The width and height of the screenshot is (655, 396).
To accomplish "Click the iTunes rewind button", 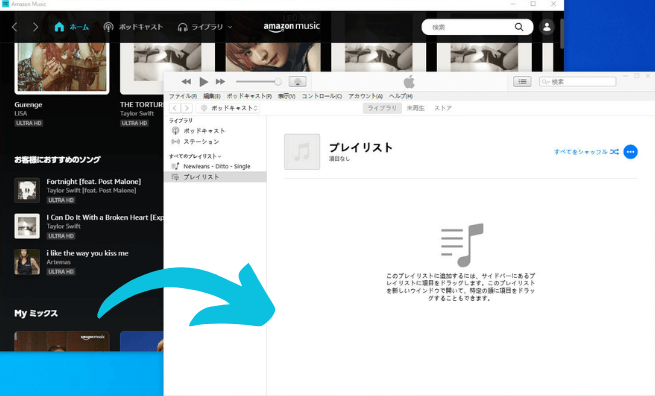I will [x=186, y=81].
